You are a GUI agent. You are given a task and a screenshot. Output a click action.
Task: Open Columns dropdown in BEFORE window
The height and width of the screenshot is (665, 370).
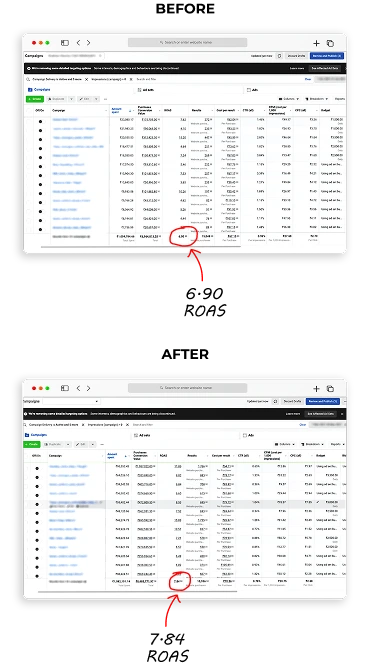pos(289,99)
